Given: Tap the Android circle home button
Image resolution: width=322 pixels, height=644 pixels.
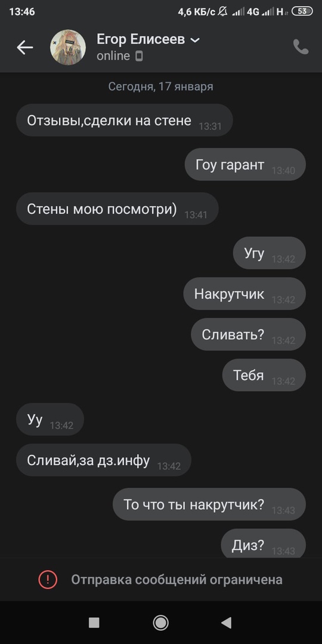Looking at the screenshot, I should (x=160, y=623).
